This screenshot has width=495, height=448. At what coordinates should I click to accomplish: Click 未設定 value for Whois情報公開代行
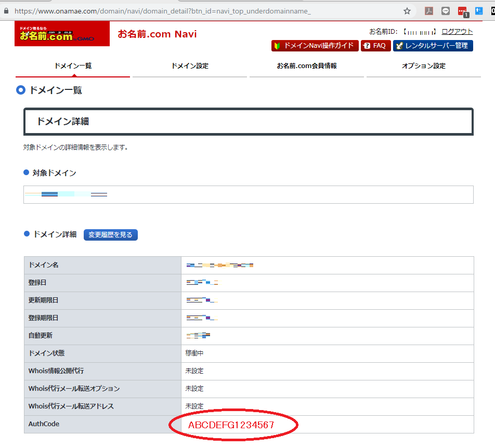tap(194, 371)
